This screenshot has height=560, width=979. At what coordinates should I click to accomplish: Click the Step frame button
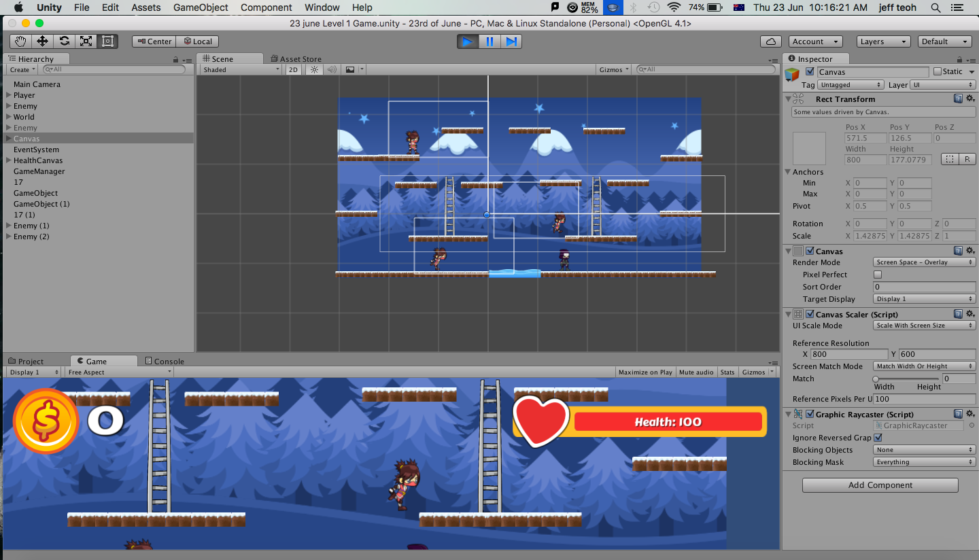[511, 41]
